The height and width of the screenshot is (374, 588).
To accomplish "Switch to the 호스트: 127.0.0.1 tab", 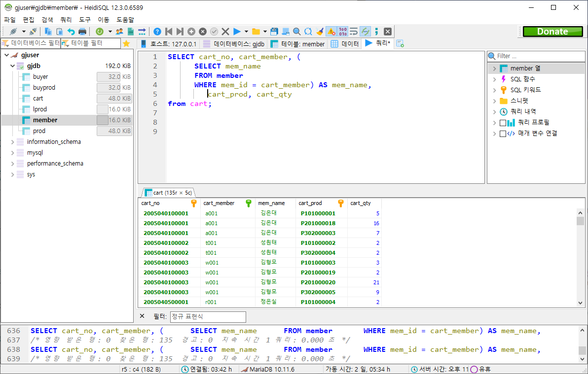I will click(x=168, y=44).
